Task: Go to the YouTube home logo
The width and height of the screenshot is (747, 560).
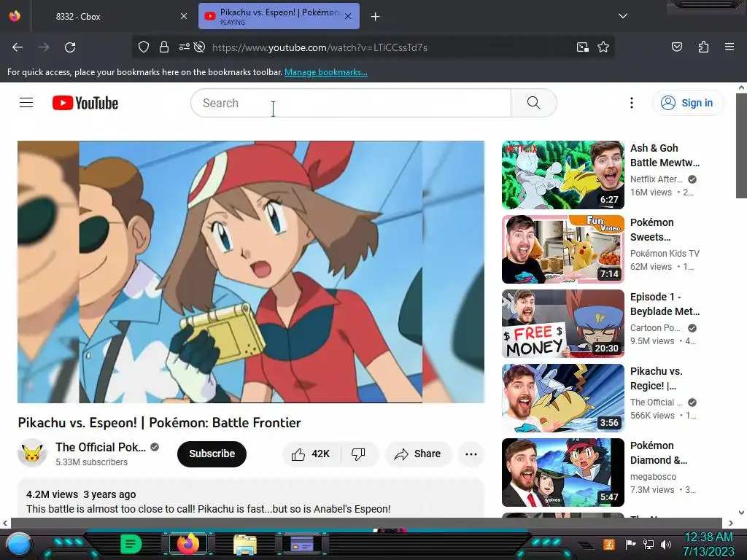Action: (85, 103)
